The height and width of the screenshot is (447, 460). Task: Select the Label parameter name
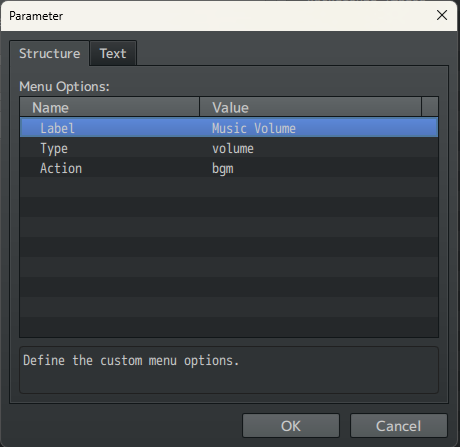(57, 128)
